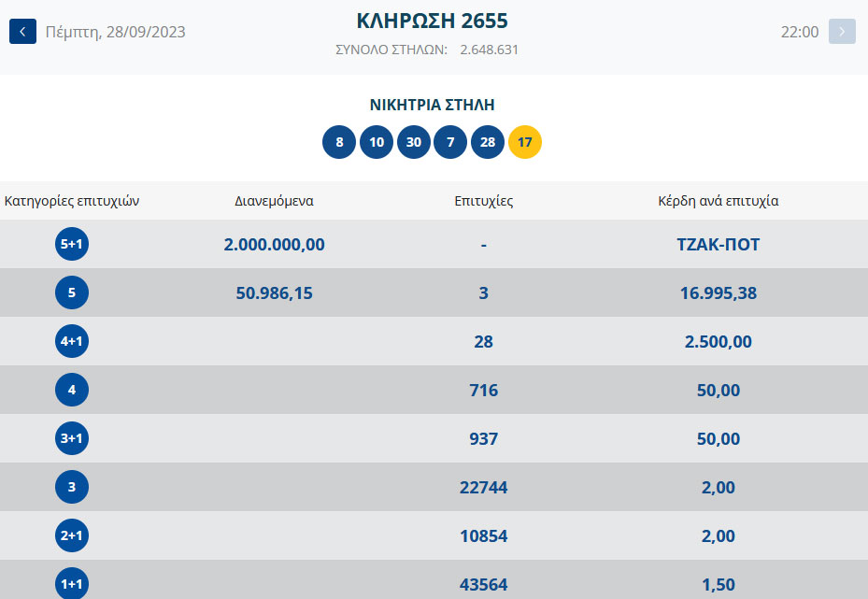The height and width of the screenshot is (599, 868).
Task: Select winning number ball 30
Action: (x=414, y=143)
